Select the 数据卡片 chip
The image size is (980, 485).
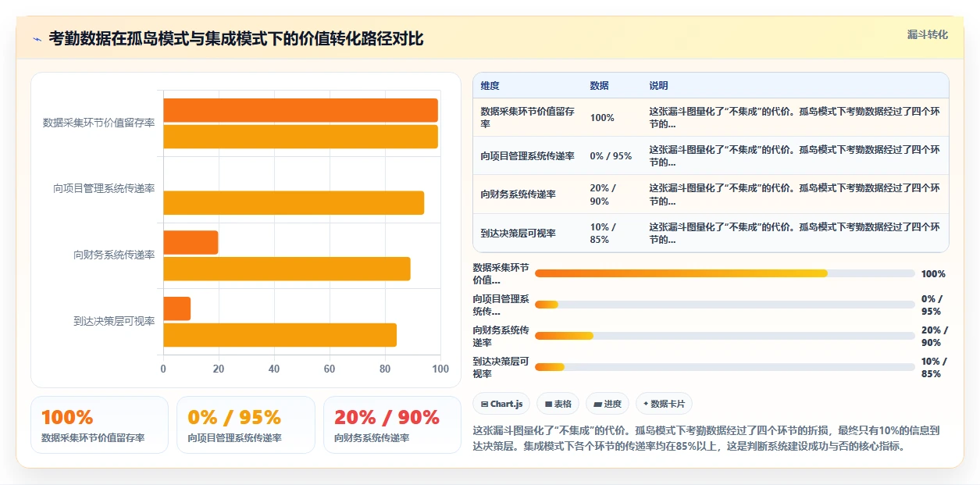(664, 404)
